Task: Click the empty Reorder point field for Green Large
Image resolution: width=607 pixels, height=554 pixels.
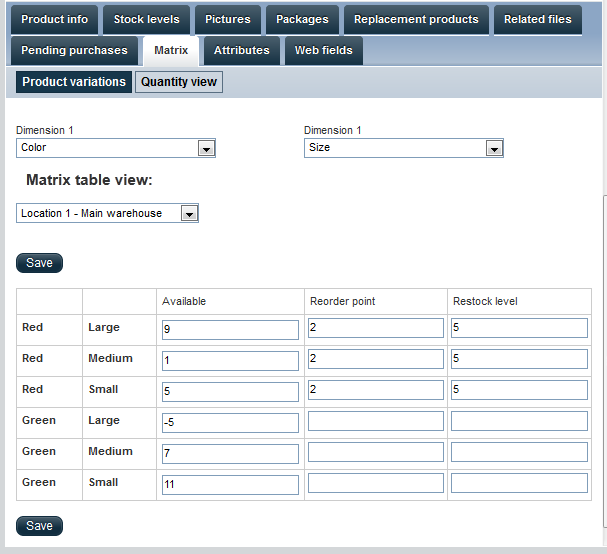Action: (376, 421)
